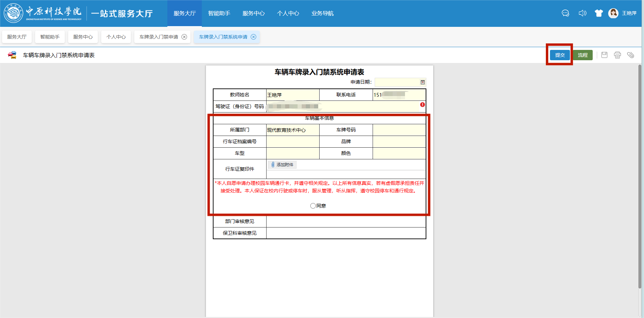Click the speaker announcement icon

point(582,13)
